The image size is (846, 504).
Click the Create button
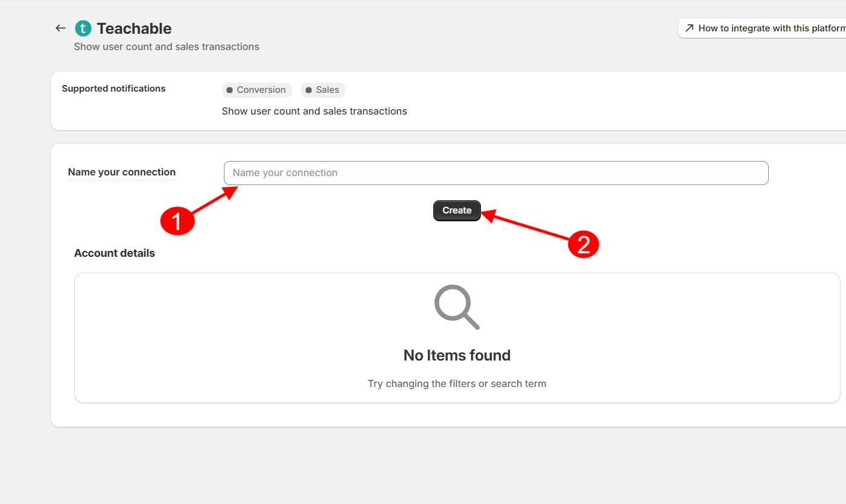click(457, 210)
